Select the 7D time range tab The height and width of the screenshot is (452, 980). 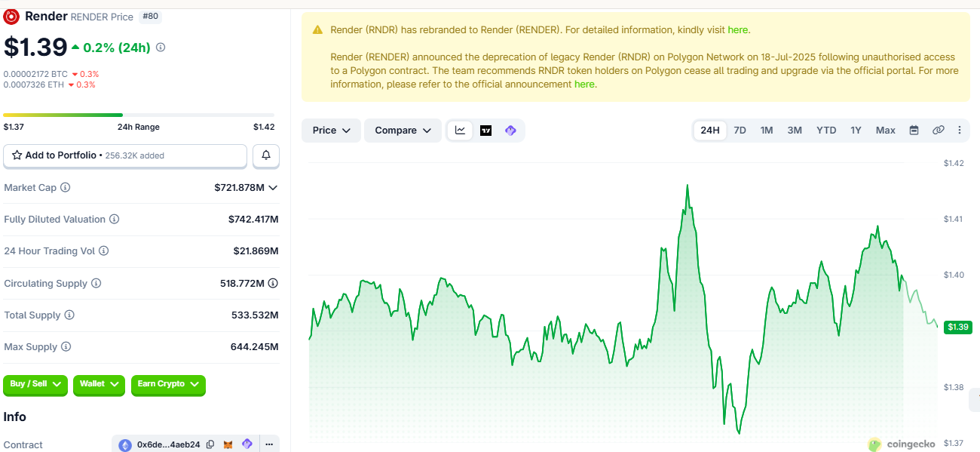click(x=740, y=131)
